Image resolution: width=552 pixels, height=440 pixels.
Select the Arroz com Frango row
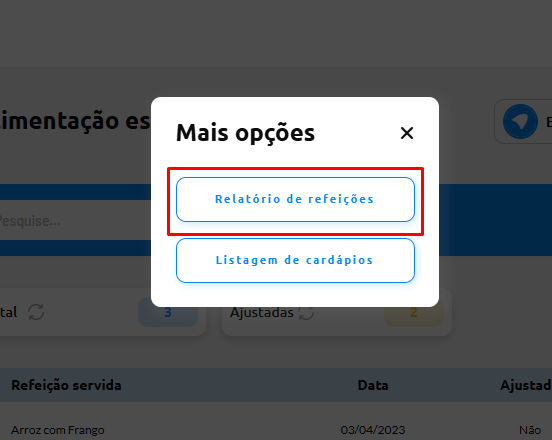coord(276,429)
